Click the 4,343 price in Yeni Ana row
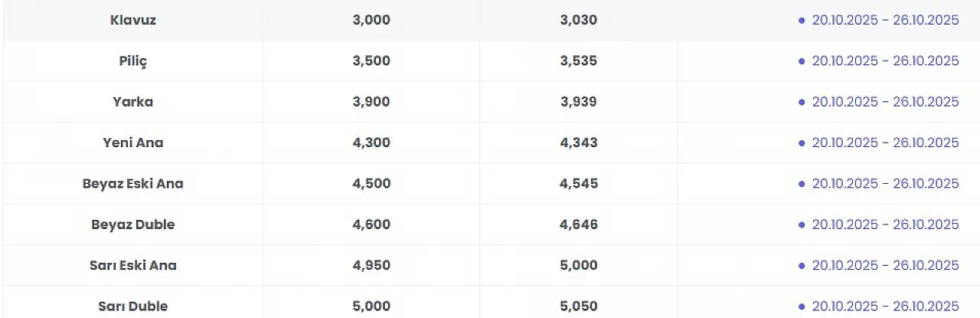 [579, 143]
